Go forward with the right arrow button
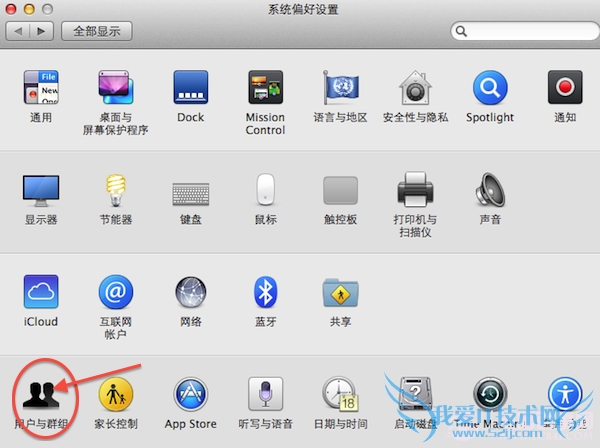The image size is (600, 448). (41, 31)
